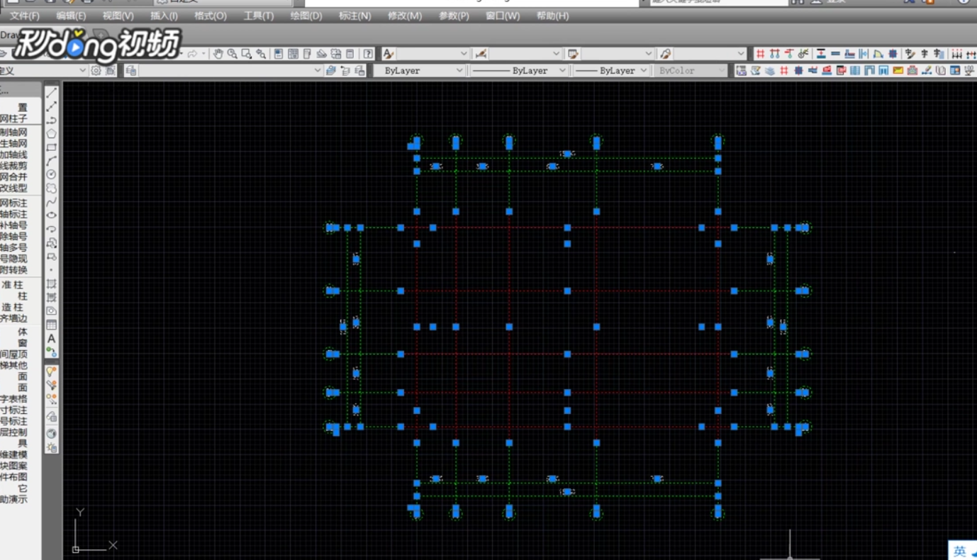Screen dimensions: 977x560
Task: Select the Ellipse draw tool
Action: [x=52, y=215]
